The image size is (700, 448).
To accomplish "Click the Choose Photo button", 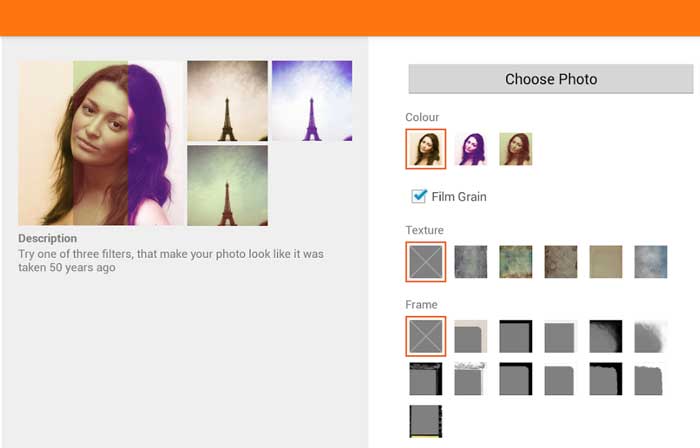I will pos(550,79).
